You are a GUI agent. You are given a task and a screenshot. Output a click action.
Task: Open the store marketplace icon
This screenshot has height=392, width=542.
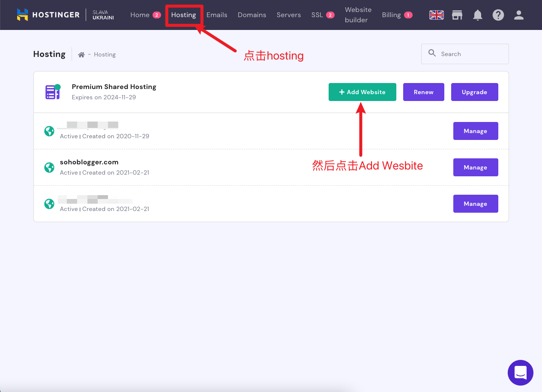click(457, 15)
